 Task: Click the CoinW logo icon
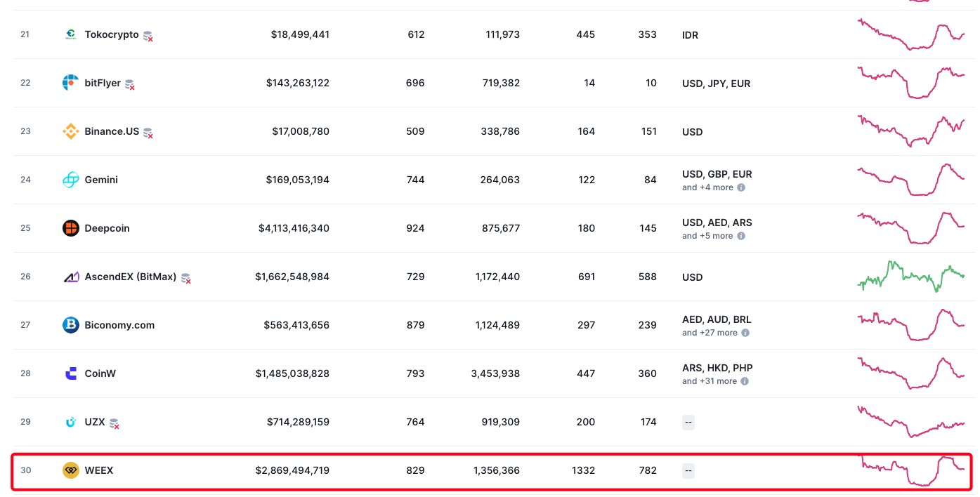(70, 373)
